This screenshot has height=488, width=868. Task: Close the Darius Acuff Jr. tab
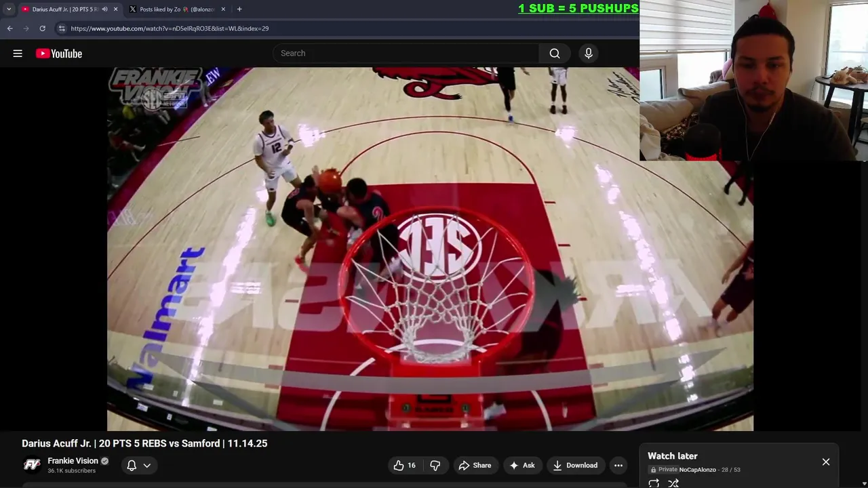tap(115, 9)
